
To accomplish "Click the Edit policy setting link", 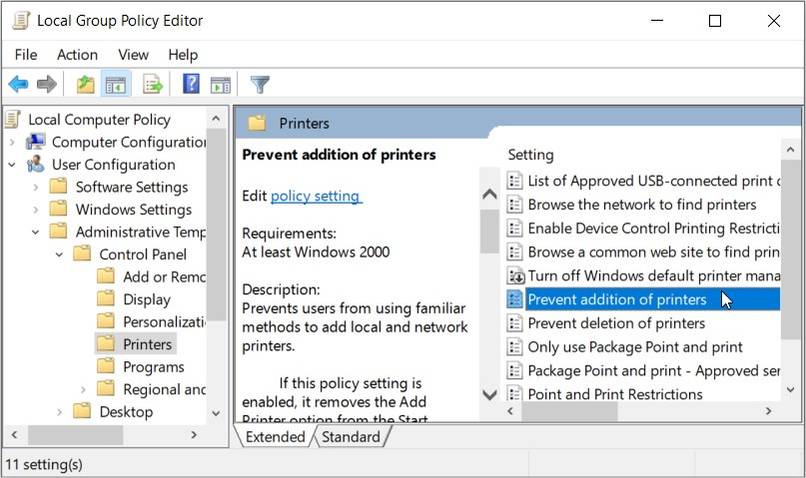I will 316,196.
